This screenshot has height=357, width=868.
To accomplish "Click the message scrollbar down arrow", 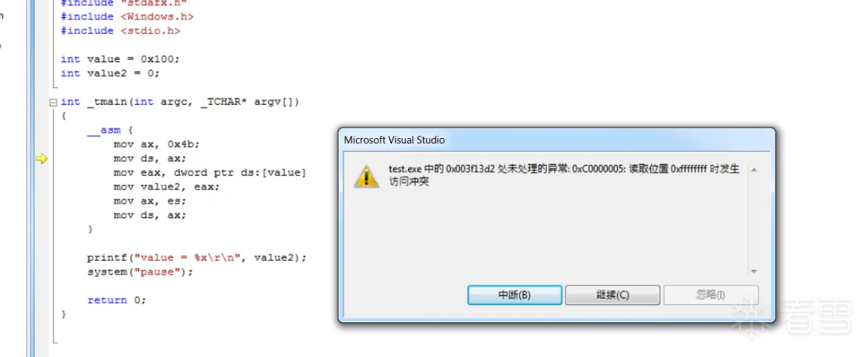I will coord(754,271).
